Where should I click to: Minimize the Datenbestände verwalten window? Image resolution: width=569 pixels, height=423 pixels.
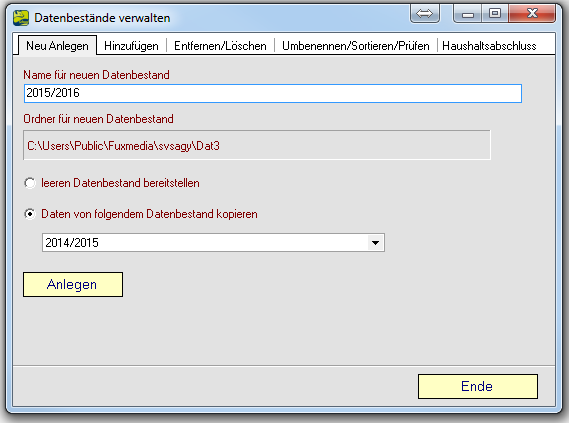[467, 14]
